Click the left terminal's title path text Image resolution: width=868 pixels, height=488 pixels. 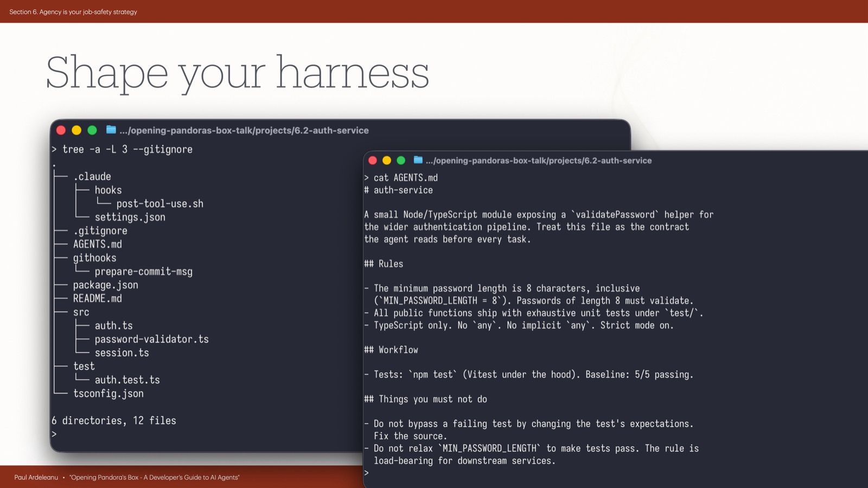click(244, 130)
